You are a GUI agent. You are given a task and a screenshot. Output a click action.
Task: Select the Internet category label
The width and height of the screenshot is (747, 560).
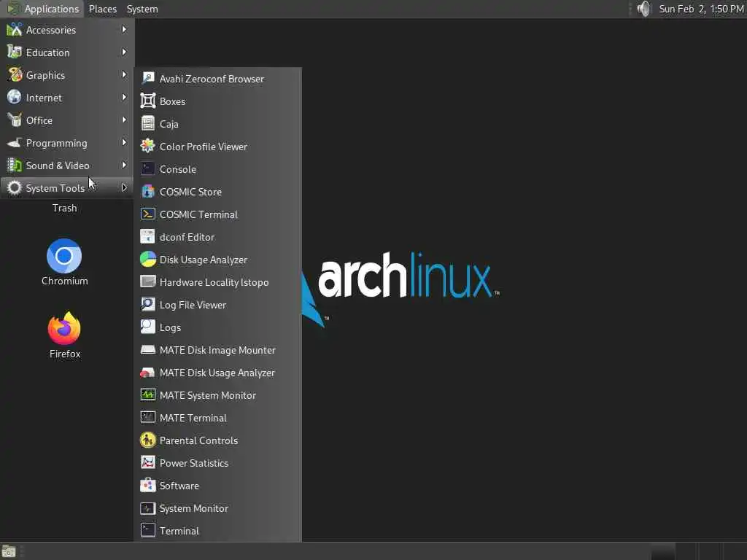tap(44, 98)
